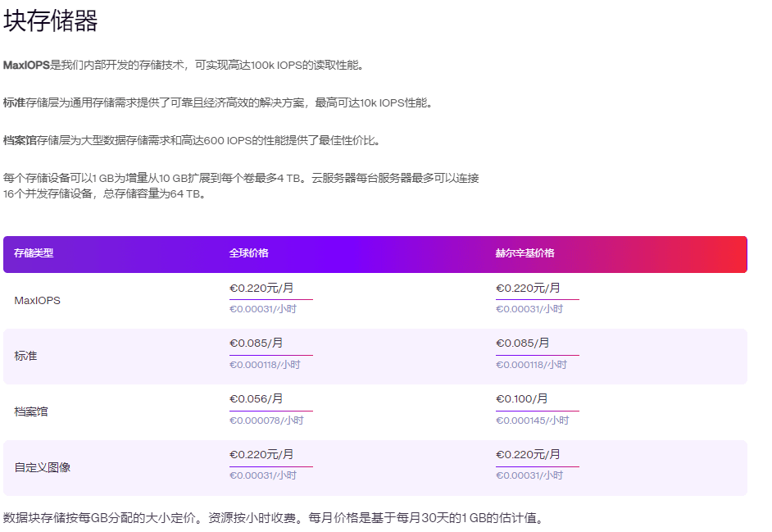772x532 pixels.
Task: Click the 档案馆 row label
Action: pos(30,412)
